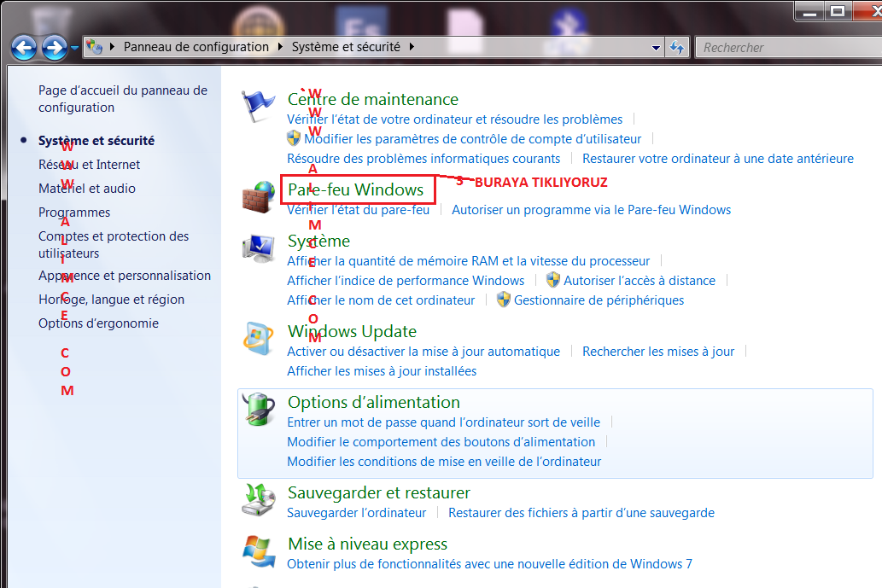Open Options d'ergonomie category
This screenshot has width=882, height=588.
coord(98,323)
